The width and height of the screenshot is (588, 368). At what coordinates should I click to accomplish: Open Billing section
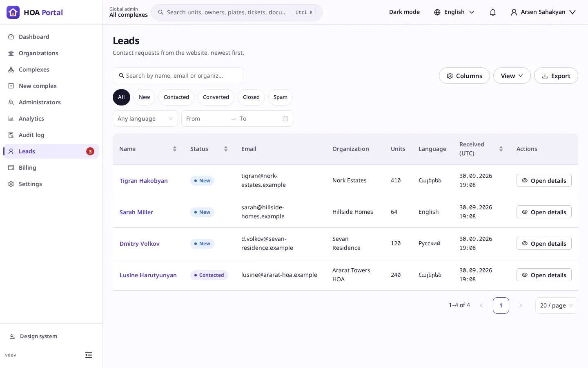click(x=51, y=168)
